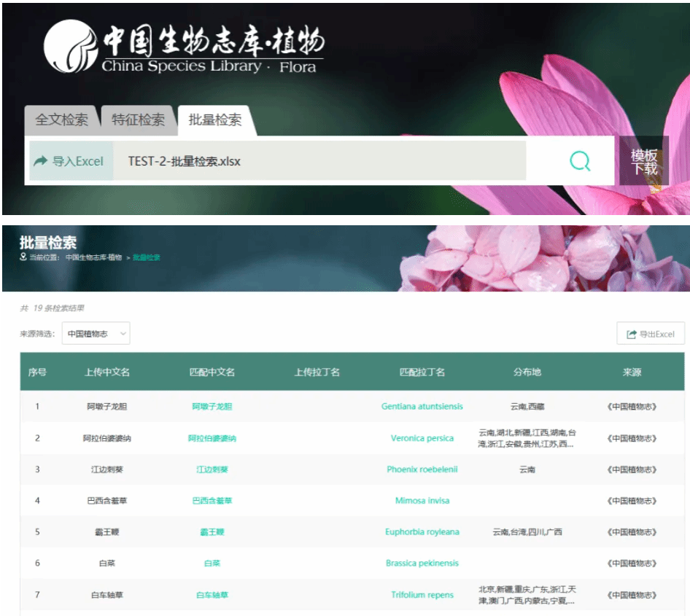Open the Trifolium repens link
The image size is (690, 616).
(422, 595)
